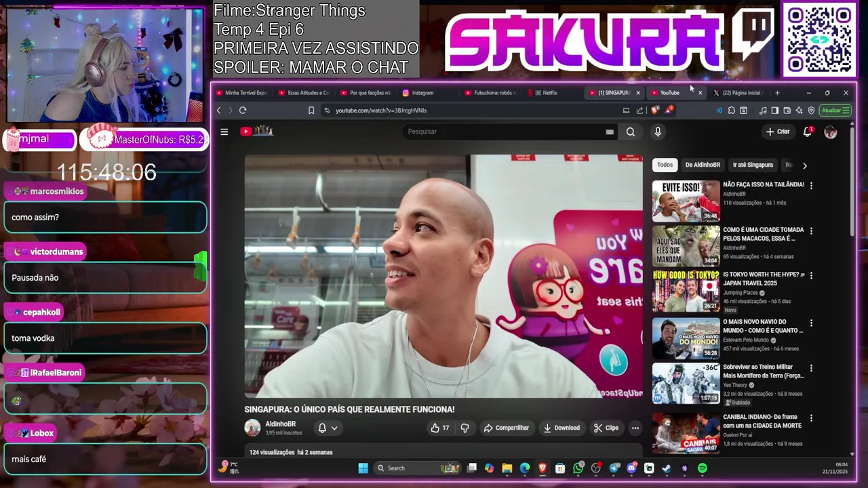The height and width of the screenshot is (488, 868).
Task: Open the O MAIS NOVO NAVIO DO MUNDO thumbnail
Action: [x=686, y=338]
